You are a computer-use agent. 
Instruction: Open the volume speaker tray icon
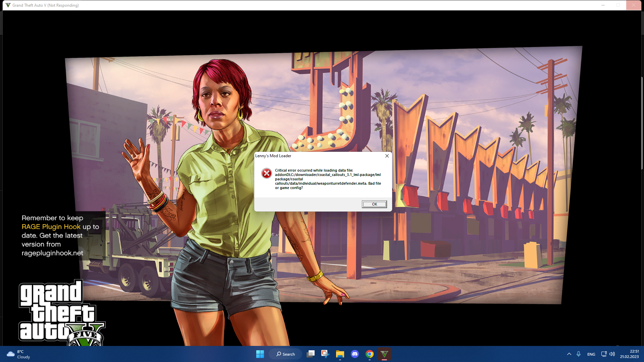click(612, 354)
